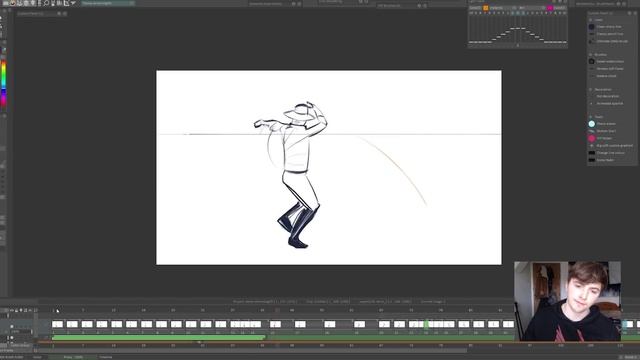Click the orange button in light table panel
The width and height of the screenshot is (640, 360).
(x=485, y=8)
